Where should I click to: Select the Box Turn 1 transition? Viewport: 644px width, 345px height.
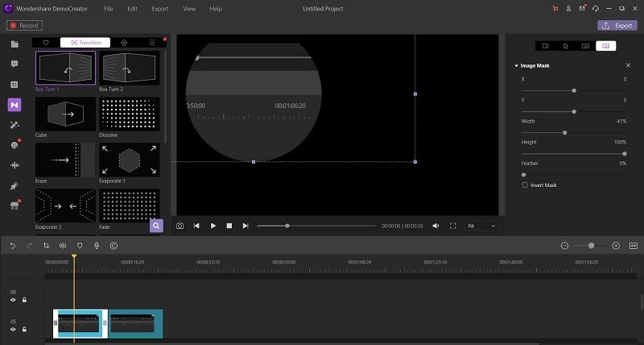click(x=66, y=69)
